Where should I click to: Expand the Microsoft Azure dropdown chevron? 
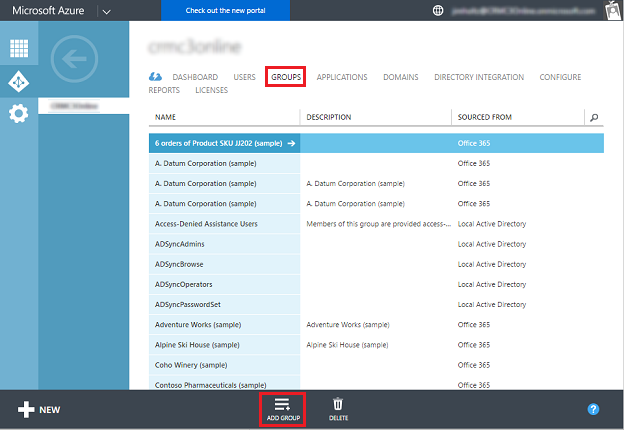pos(107,11)
